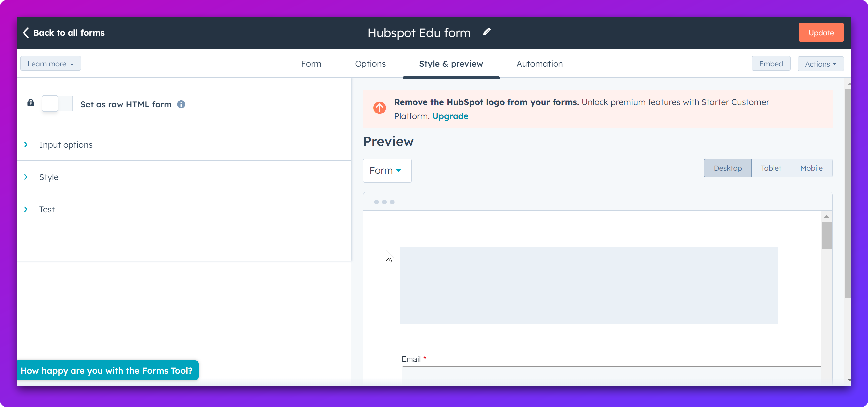Screen dimensions: 868x407
Task: Click the preview scrollbar up arrow
Action: (x=826, y=217)
